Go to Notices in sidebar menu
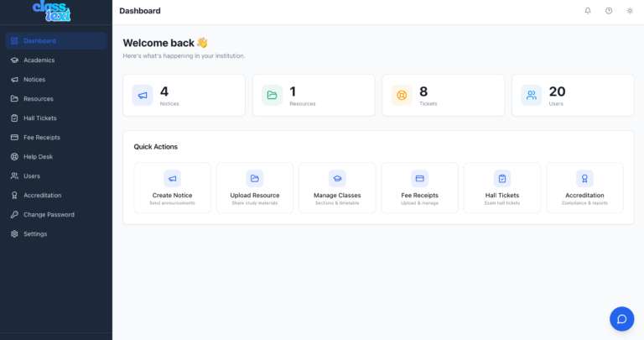 pos(34,80)
